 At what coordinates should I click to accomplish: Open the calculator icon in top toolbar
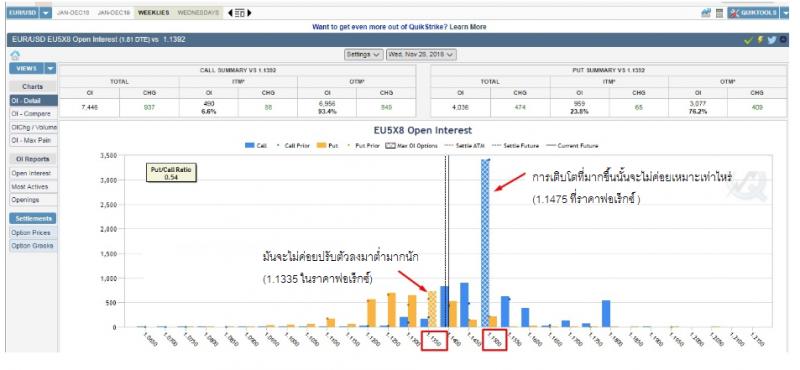coord(719,13)
